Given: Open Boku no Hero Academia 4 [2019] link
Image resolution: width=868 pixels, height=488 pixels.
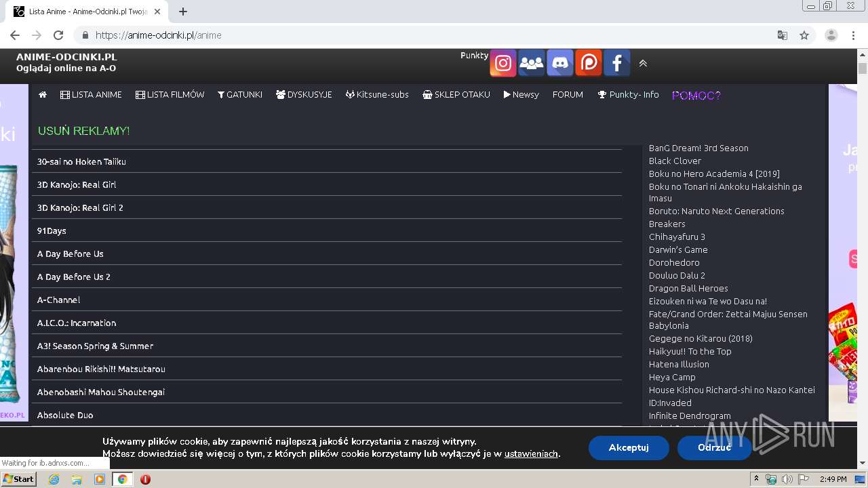Looking at the screenshot, I should coord(714,174).
